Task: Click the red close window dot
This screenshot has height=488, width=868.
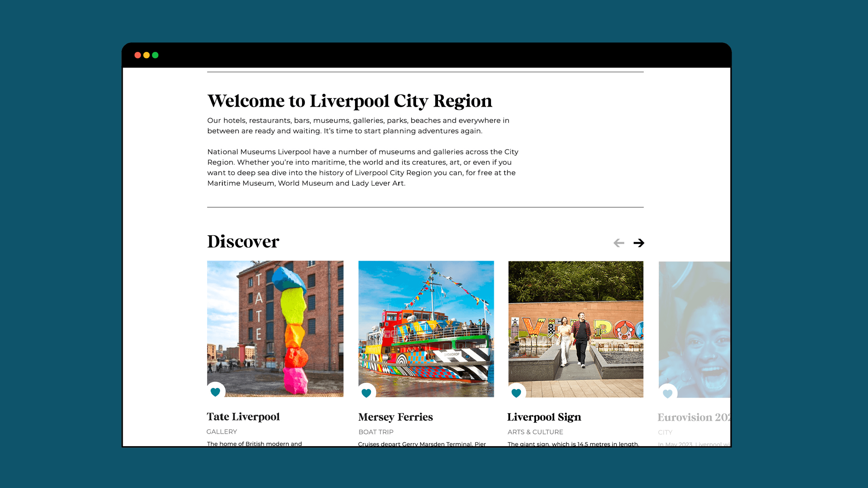Action: tap(138, 55)
